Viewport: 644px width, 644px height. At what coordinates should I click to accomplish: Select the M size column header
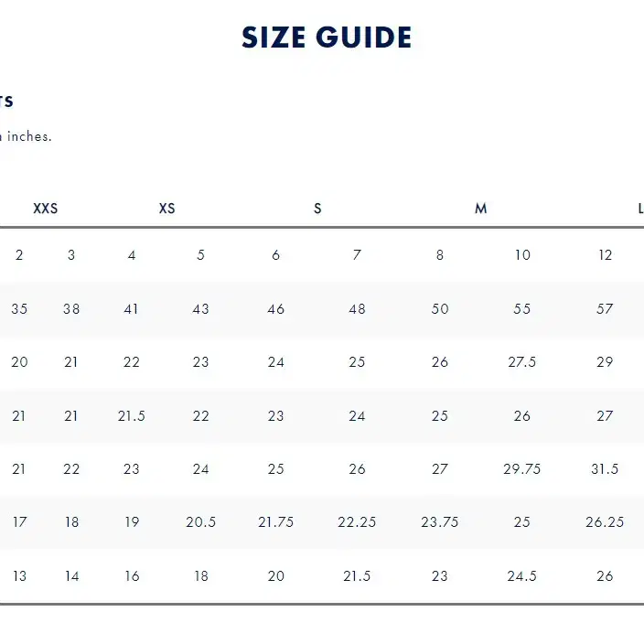pos(481,209)
